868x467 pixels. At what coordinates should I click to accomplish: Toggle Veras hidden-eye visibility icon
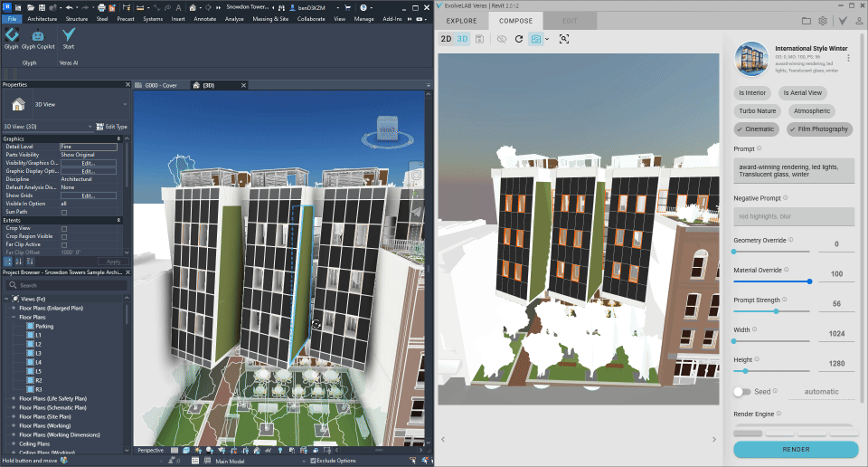point(502,39)
